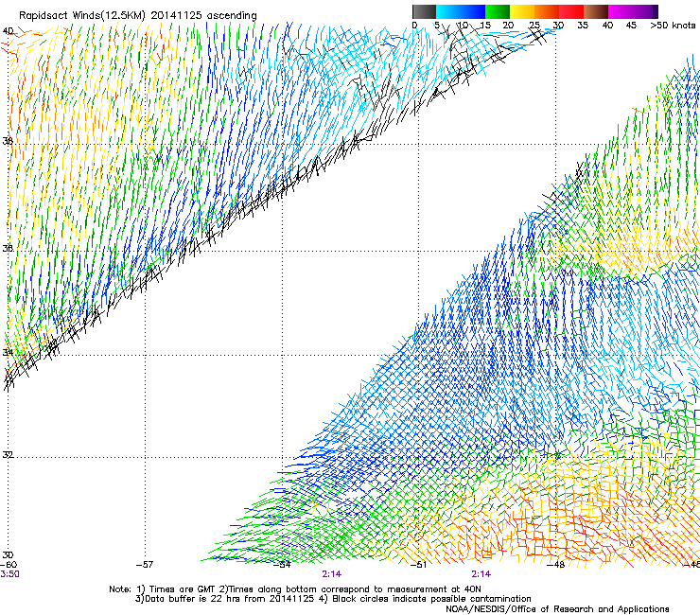Click the '2:14' time label near -54
Screen dimensions: 700x615
click(x=332, y=574)
